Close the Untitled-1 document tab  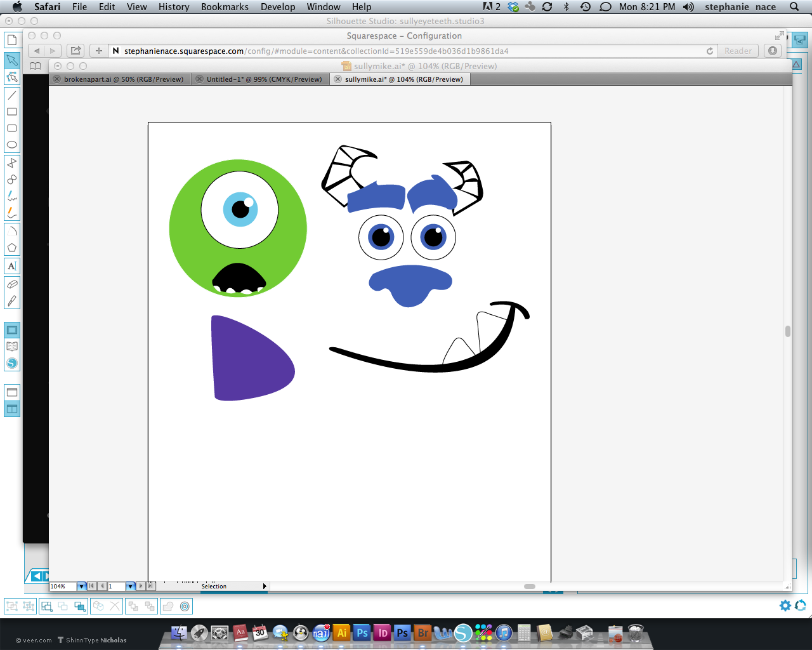click(199, 79)
